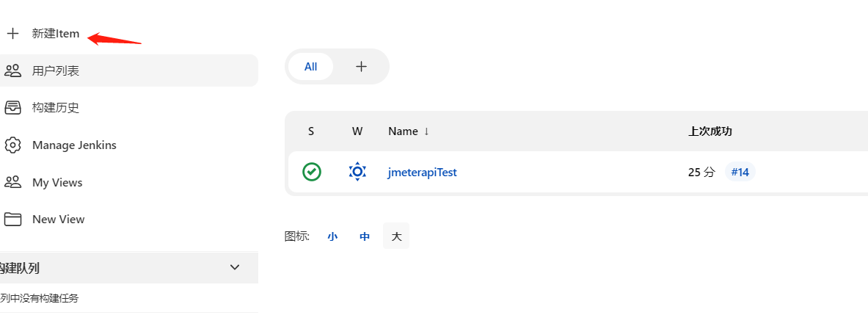Screen dimensions: 868x315
Task: Click the jmeterapiTest weather health icon
Action: click(357, 172)
